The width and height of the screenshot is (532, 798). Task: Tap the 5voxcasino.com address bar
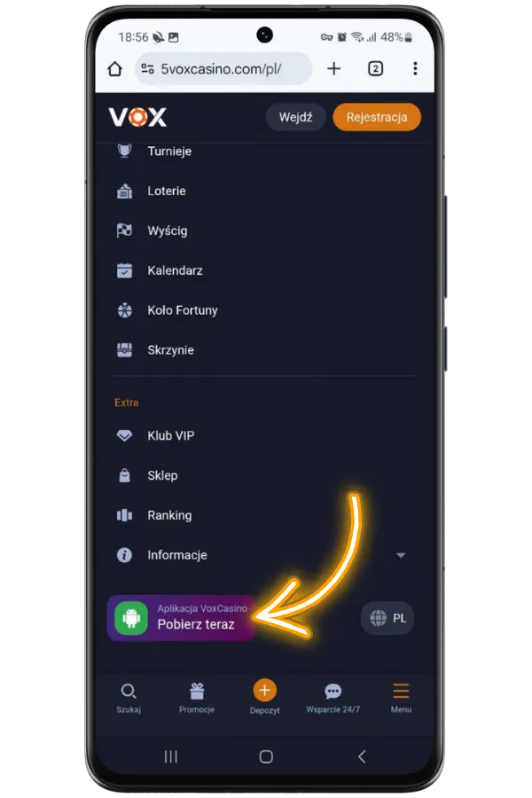coord(223,68)
